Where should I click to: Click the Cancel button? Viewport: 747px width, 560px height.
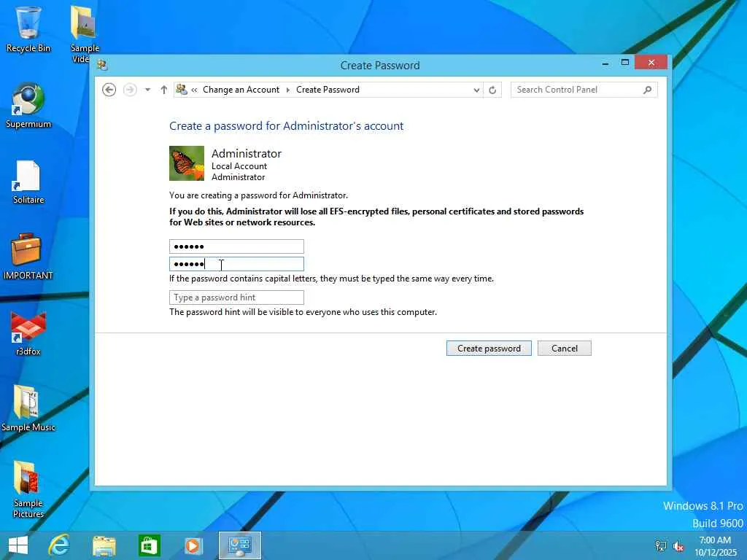(565, 348)
